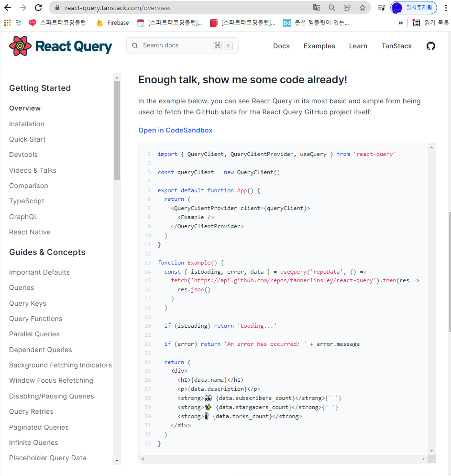The image size is (451, 476).
Task: Open the Query Retries guide
Action: 31,411
